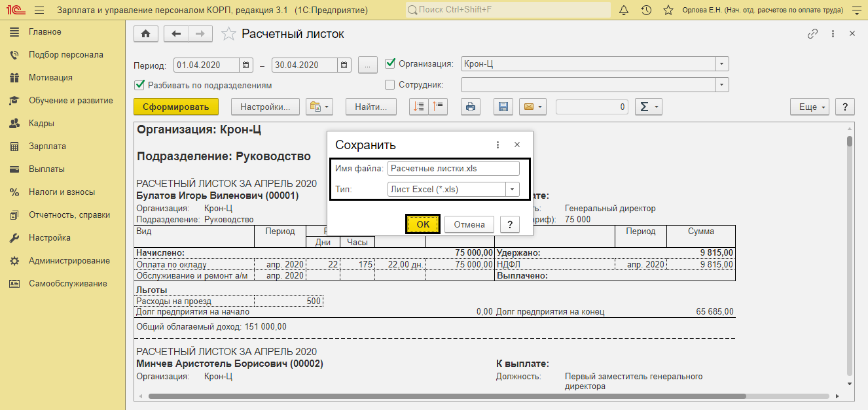Open history clock icon in title bar
This screenshot has height=410, width=868.
(x=646, y=10)
